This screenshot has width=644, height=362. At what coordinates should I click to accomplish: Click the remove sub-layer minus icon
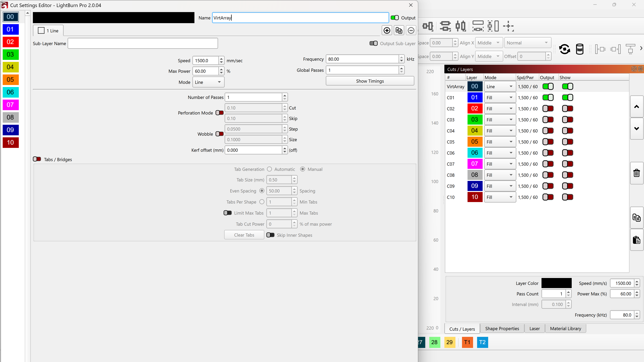pyautogui.click(x=411, y=31)
